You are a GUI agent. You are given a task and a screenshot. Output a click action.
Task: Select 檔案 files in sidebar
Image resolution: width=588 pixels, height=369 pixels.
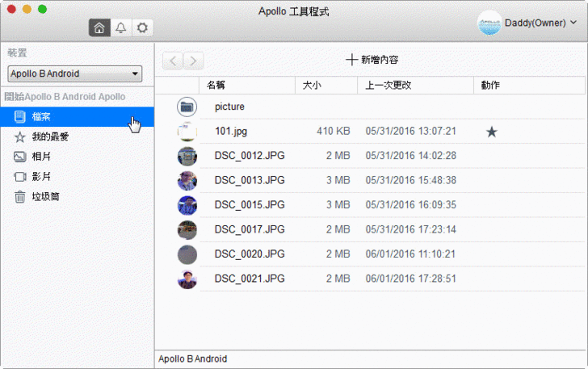coord(41,117)
